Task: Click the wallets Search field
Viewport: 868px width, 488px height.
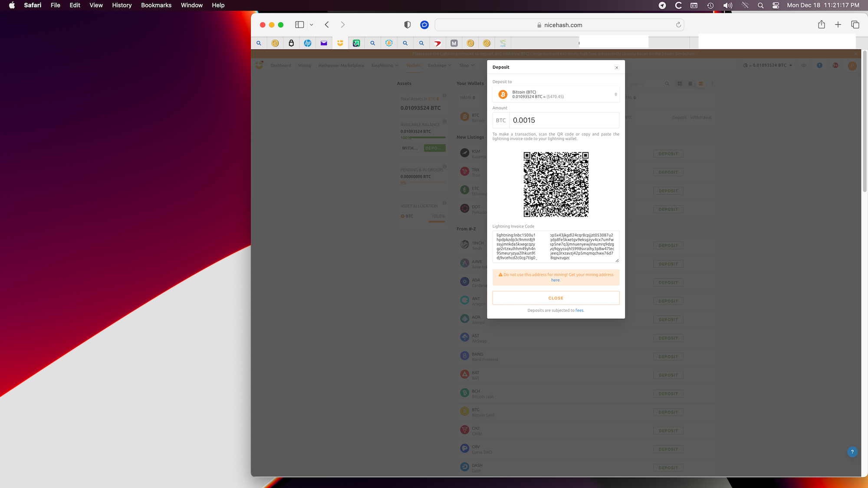Action: pyautogui.click(x=649, y=84)
